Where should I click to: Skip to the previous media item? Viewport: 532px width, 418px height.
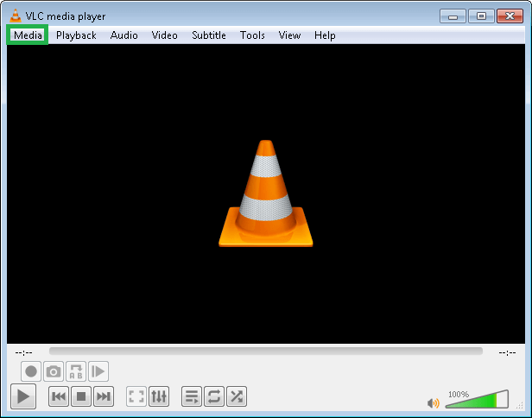tap(59, 396)
